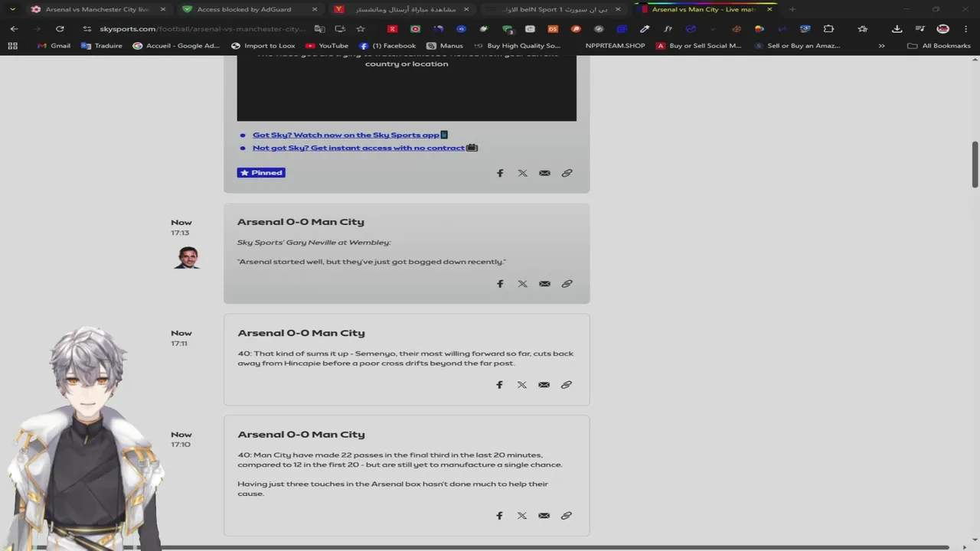Email the Pinned post
The width and height of the screenshot is (980, 551).
[x=544, y=173]
